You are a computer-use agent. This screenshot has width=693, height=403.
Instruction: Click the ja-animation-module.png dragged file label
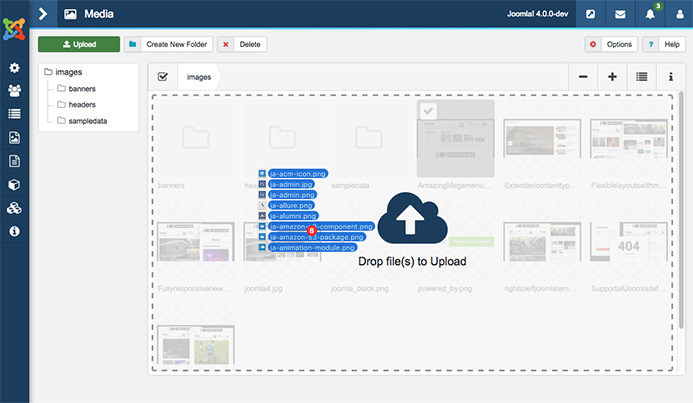[312, 248]
